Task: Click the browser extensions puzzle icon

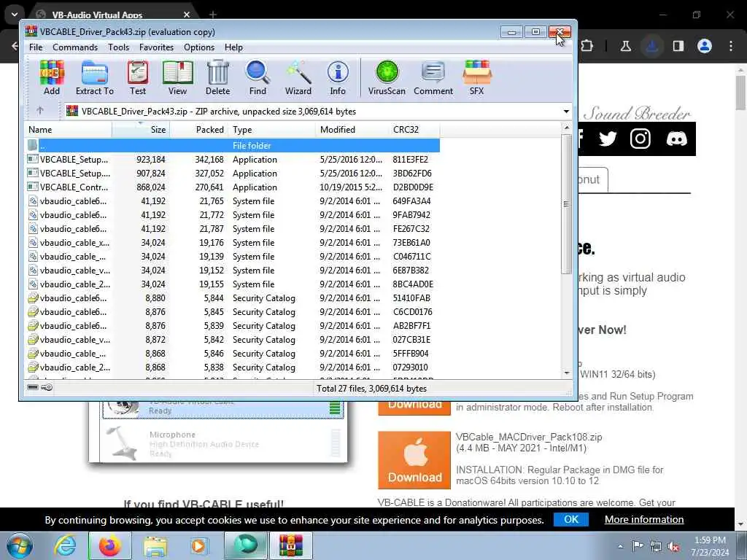Action: pyautogui.click(x=587, y=46)
